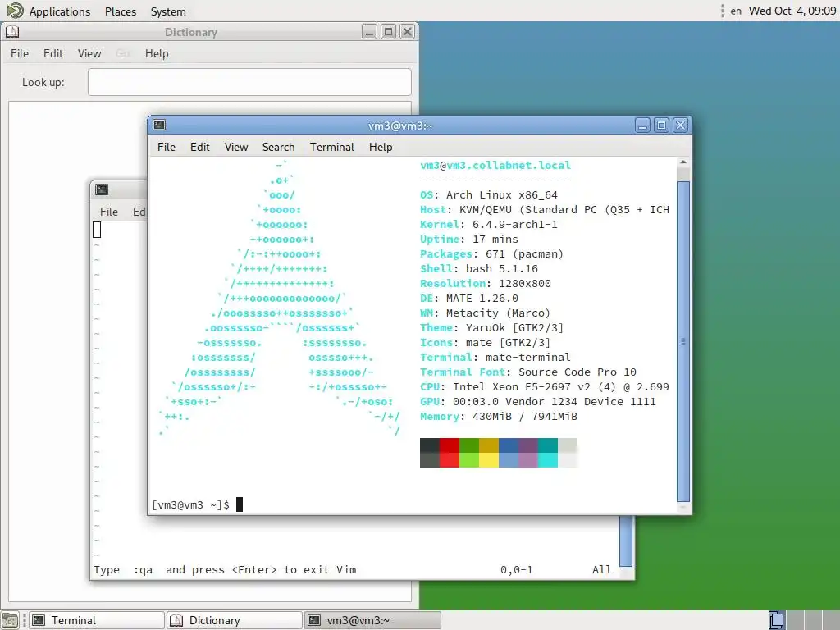Open the clock showing Wed Oct 4, 09:09
The image size is (840, 630).
tap(792, 11)
